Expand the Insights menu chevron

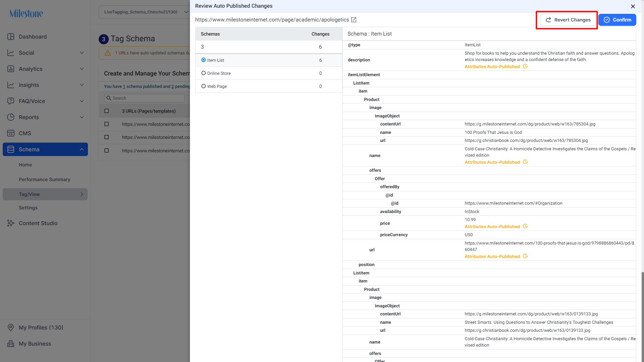(x=82, y=85)
